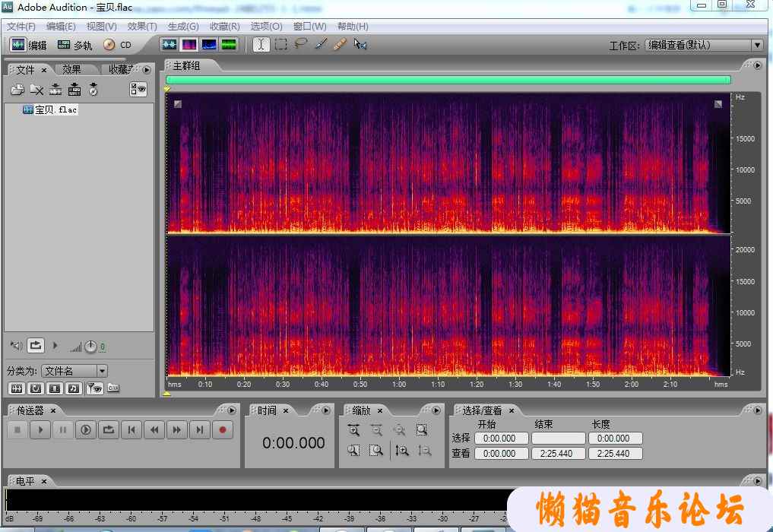Open 时间 panel options menu arrow

click(x=326, y=410)
